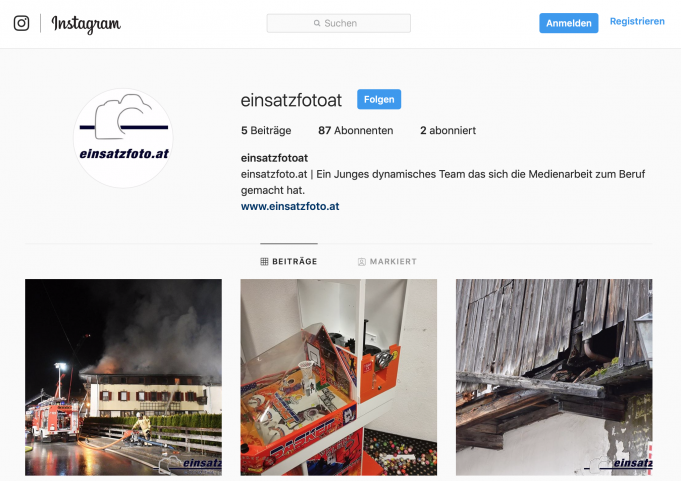Open the einsatzfoto.at profile picture

123,138
